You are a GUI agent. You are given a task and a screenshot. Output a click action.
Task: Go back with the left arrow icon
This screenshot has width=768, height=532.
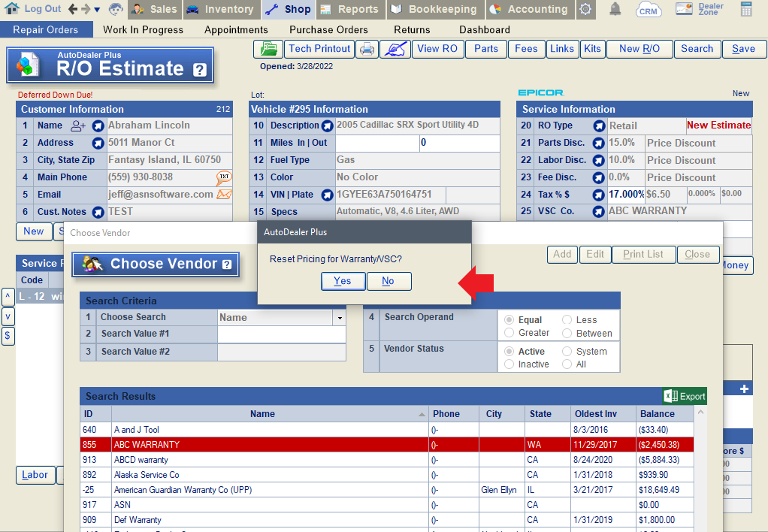point(73,9)
